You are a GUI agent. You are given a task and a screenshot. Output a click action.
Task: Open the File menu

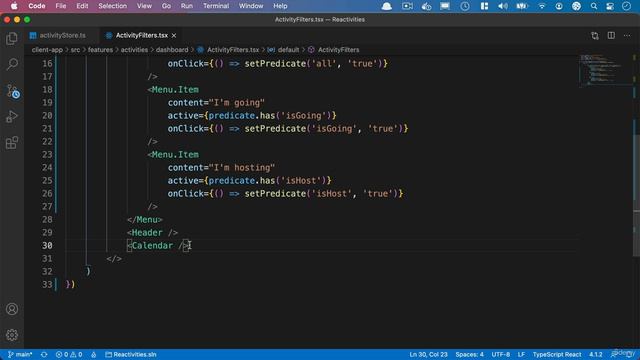tap(61, 6)
